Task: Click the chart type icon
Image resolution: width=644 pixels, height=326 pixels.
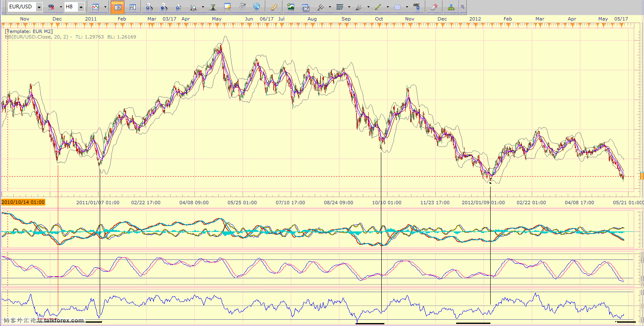Action: (96, 7)
